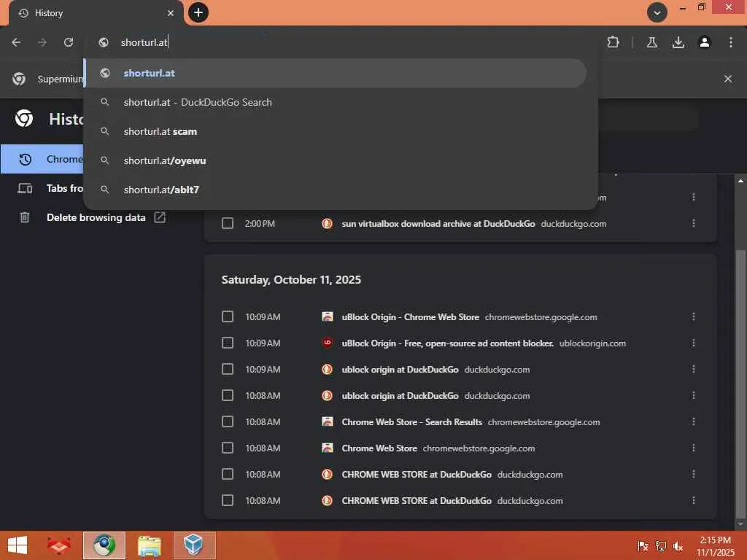
Task: Open Tabs from other devices
Action: tap(64, 189)
